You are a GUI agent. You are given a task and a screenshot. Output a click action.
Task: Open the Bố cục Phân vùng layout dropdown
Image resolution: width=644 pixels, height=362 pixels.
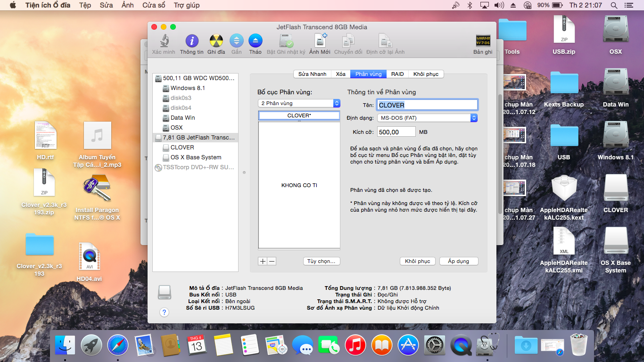299,103
